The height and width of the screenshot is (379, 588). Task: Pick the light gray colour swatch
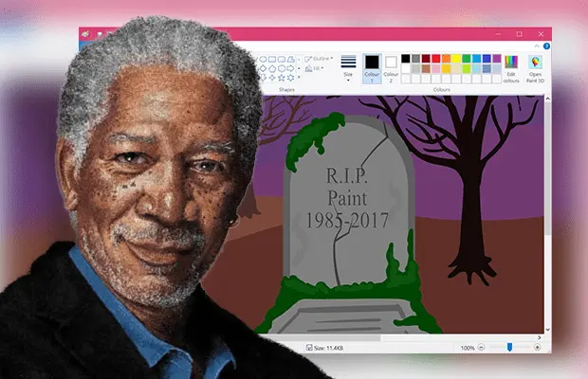click(x=416, y=69)
